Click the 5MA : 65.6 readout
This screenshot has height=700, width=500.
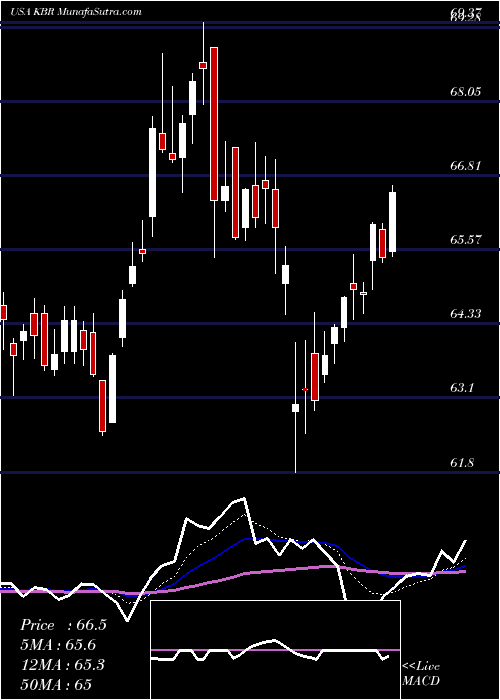[58, 645]
